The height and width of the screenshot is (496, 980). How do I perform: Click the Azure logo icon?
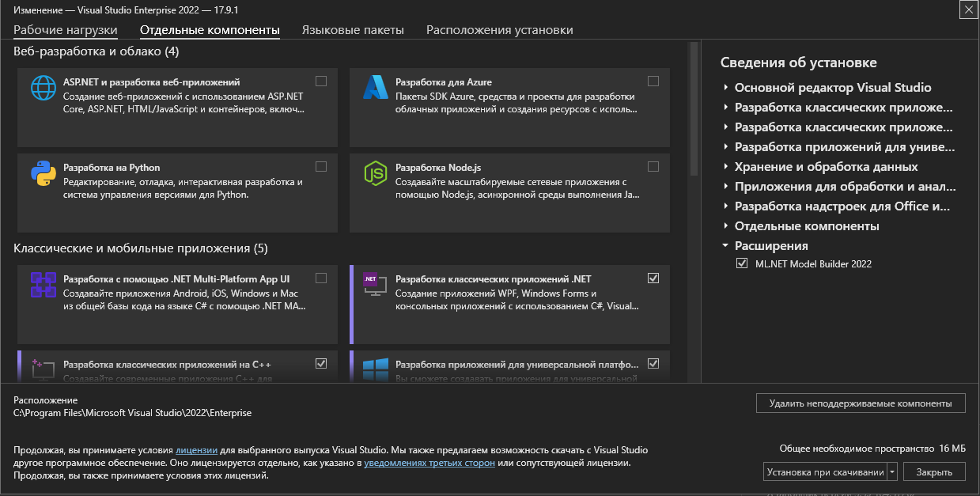pyautogui.click(x=375, y=87)
